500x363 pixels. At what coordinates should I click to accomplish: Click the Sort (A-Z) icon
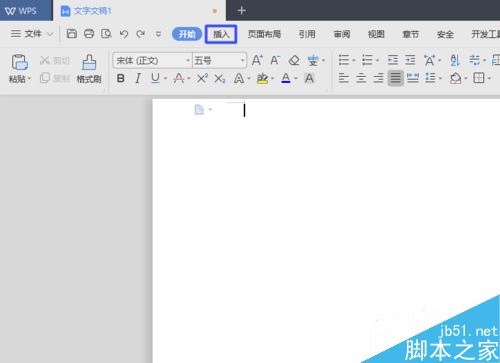coord(455,60)
